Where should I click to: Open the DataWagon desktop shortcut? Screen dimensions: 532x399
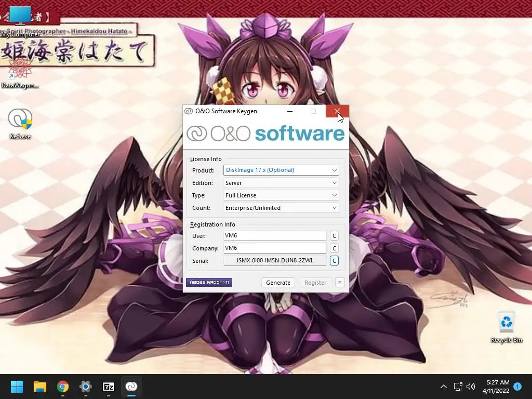pyautogui.click(x=20, y=72)
